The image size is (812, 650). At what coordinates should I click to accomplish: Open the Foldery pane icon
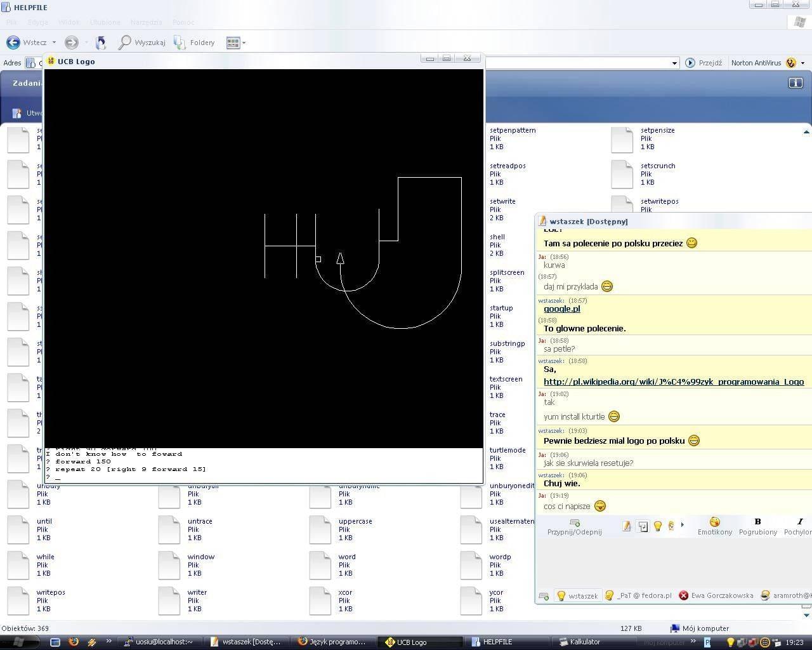click(180, 43)
